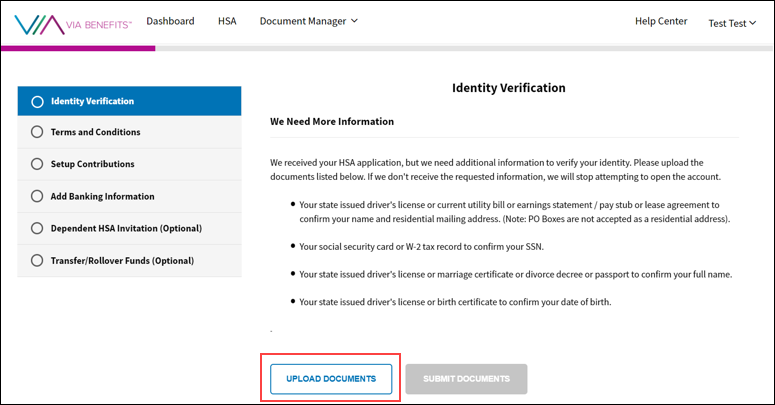
Task: Click circle indicator beside Terms and Conditions
Action: point(37,132)
